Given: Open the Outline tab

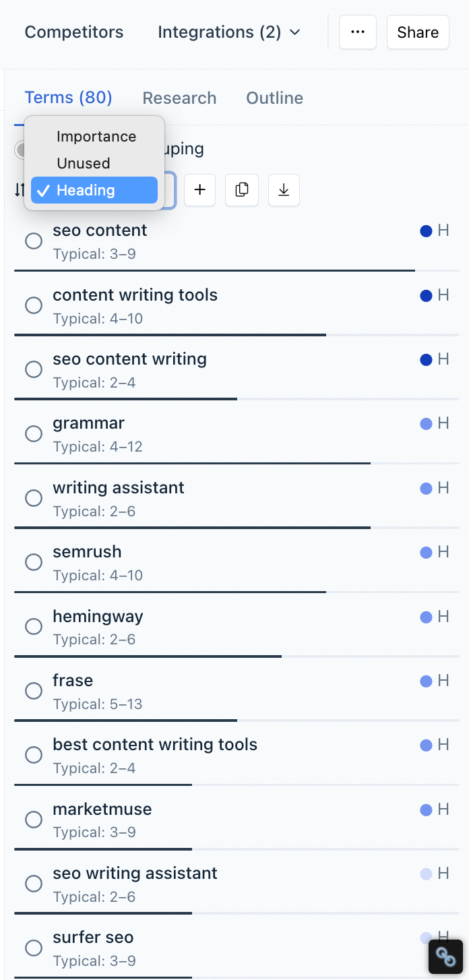Looking at the screenshot, I should coord(274,98).
